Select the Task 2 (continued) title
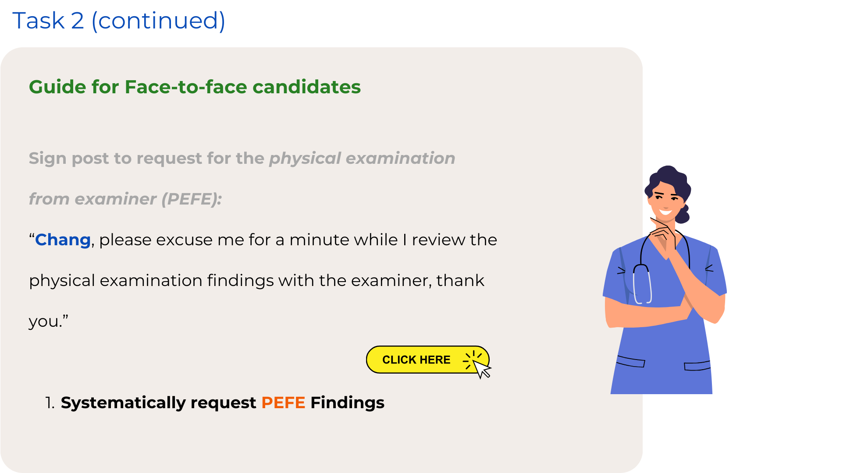Viewport: 868px width, 473px height. click(119, 21)
